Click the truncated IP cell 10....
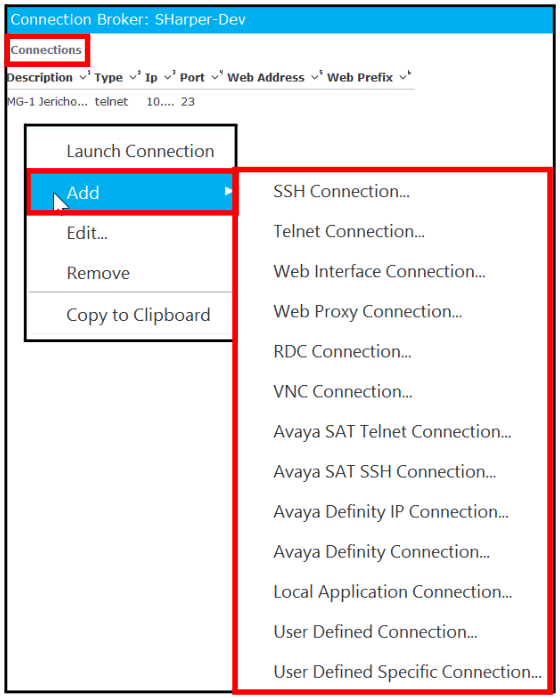560x698 pixels. (x=160, y=102)
